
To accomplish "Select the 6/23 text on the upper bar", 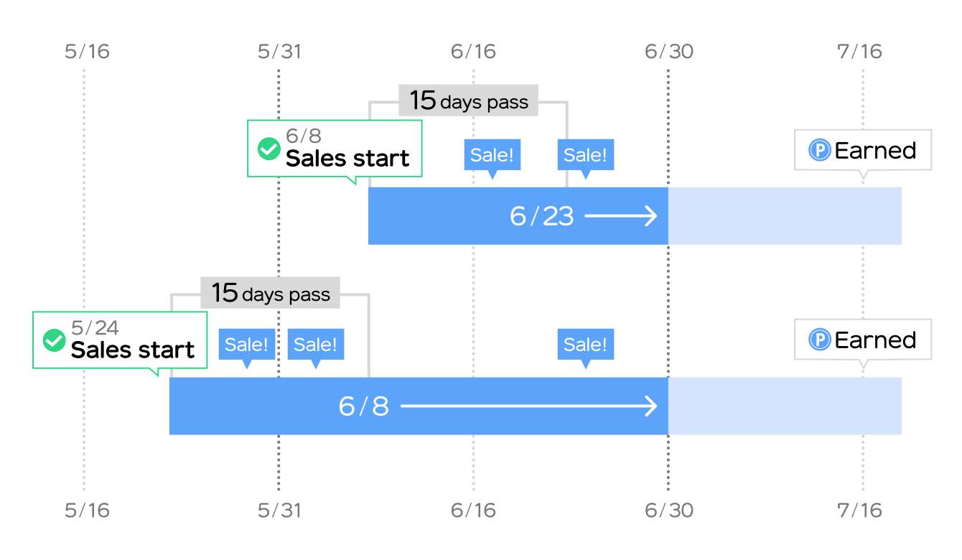I will [x=542, y=216].
